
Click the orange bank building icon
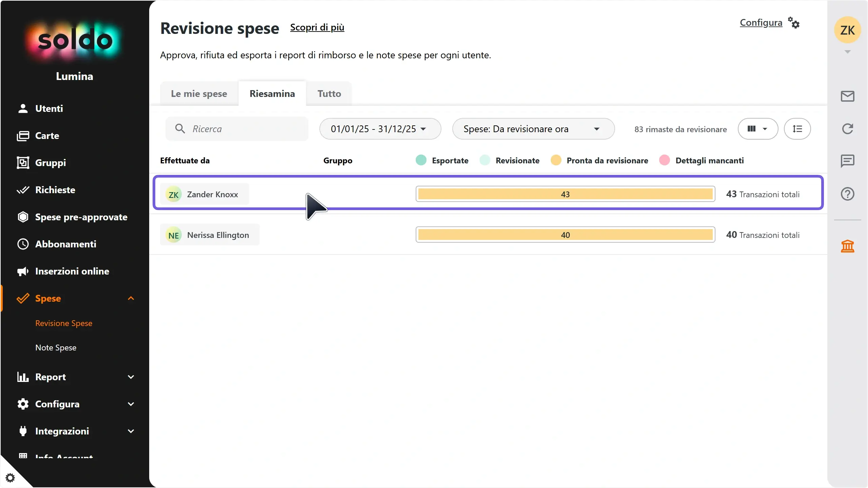847,246
